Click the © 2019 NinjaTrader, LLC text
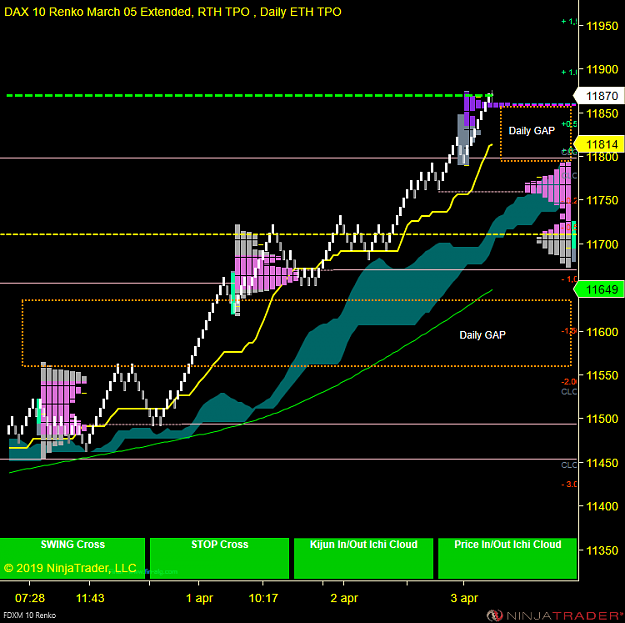The width and height of the screenshot is (625, 623). click(x=70, y=568)
